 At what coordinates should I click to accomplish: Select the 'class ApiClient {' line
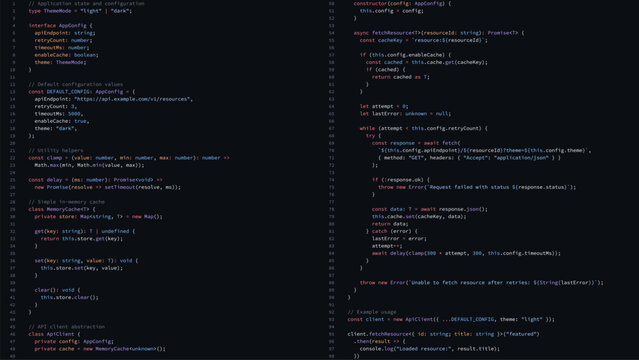coord(54,334)
